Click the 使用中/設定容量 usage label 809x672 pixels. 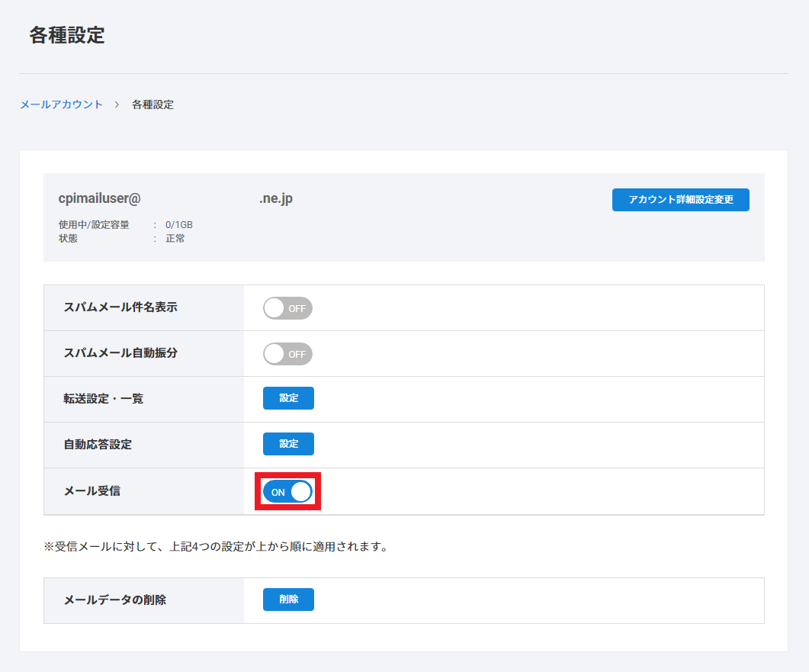coord(94,225)
